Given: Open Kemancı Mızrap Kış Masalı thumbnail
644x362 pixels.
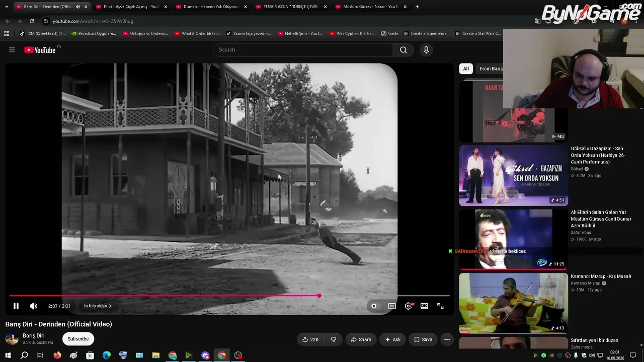Looking at the screenshot, I should click(513, 303).
